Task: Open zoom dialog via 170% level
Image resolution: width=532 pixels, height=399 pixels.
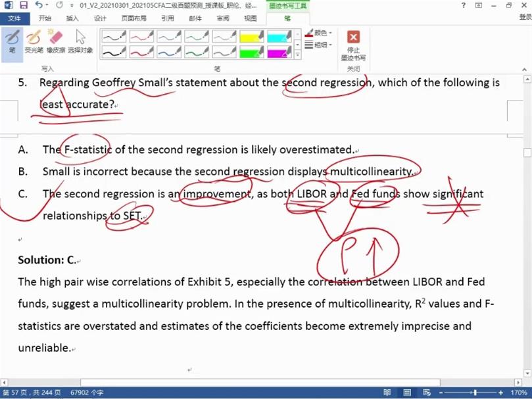Action: [518, 392]
